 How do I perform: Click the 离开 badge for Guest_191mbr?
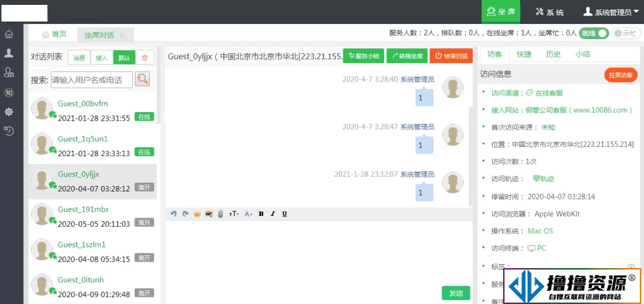[144, 222]
